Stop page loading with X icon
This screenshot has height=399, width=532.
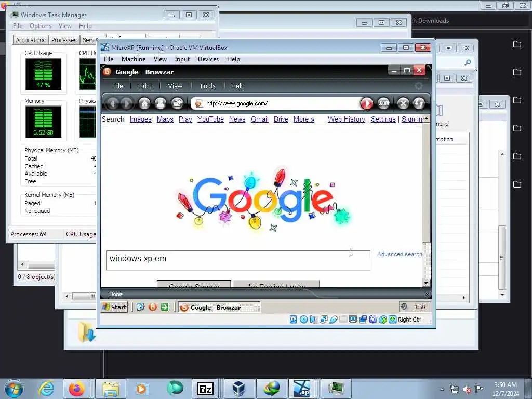(x=403, y=103)
